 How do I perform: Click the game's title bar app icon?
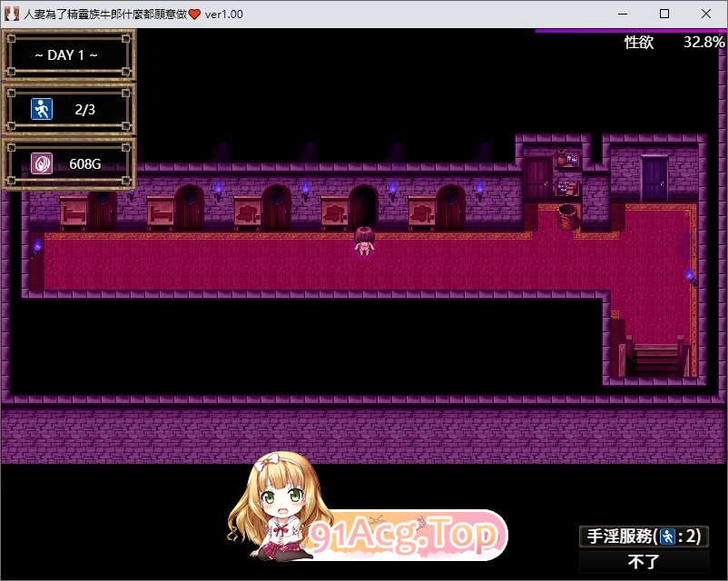[13, 14]
